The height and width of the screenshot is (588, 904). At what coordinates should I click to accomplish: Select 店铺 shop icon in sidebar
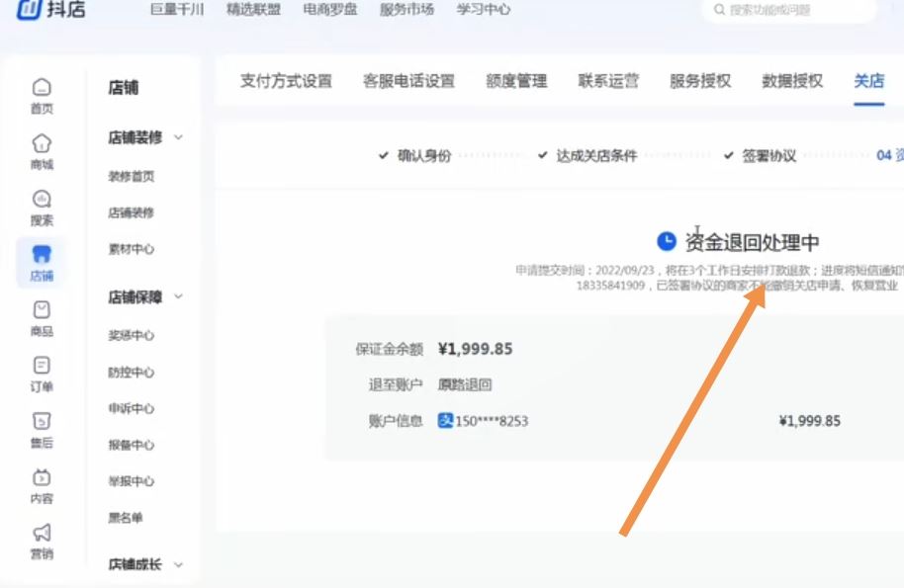point(42,254)
